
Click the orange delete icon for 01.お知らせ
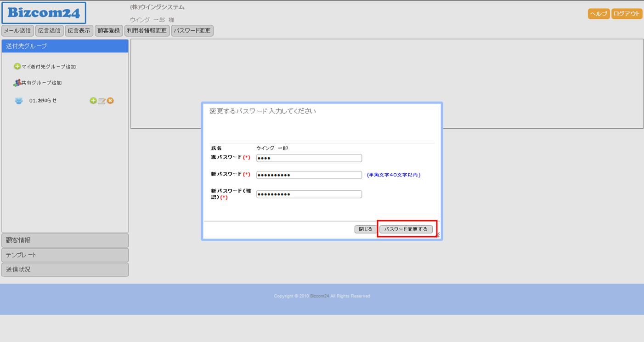tap(110, 101)
